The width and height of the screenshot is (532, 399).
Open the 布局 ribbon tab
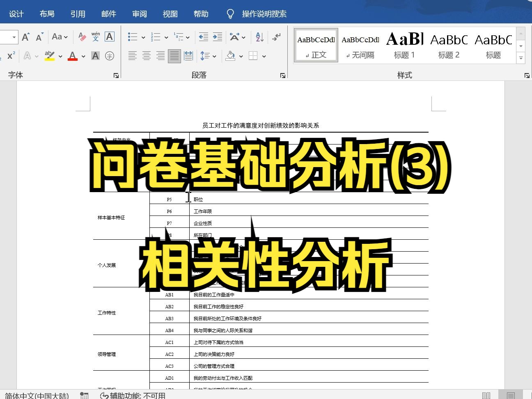tap(47, 14)
